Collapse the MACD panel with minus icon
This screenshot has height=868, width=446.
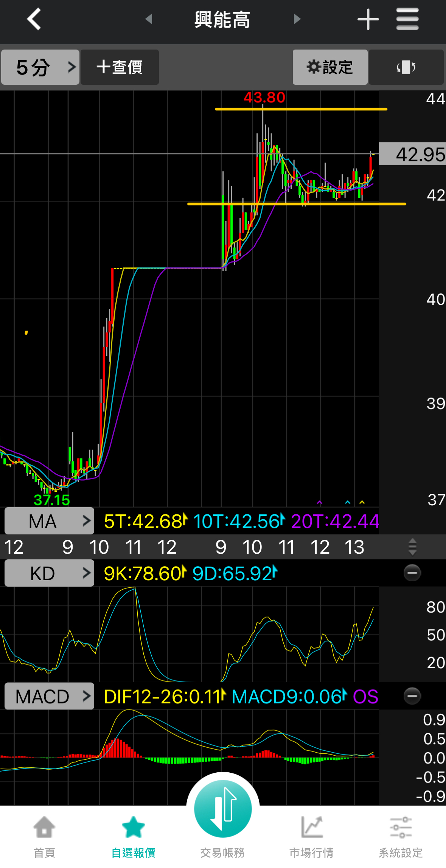pyautogui.click(x=412, y=696)
